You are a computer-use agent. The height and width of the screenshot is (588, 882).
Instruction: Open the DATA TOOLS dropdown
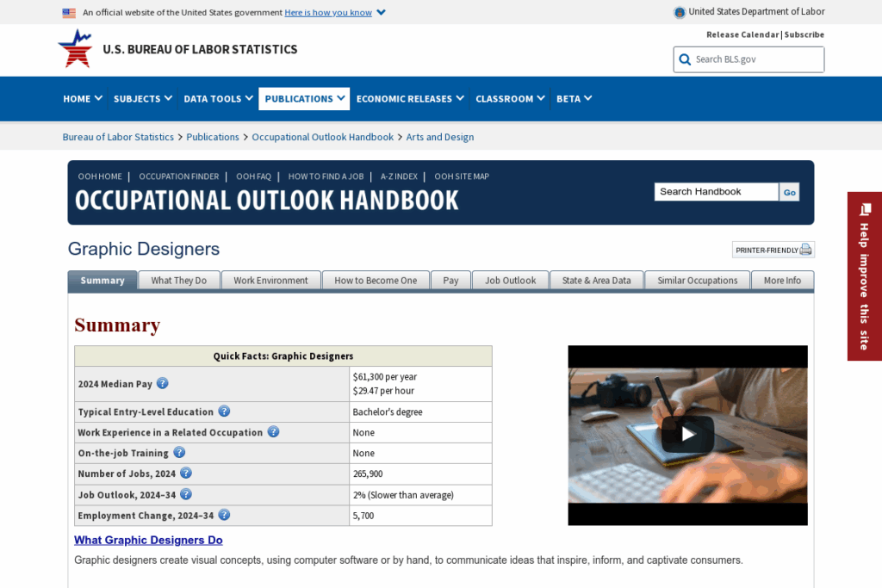tap(217, 98)
